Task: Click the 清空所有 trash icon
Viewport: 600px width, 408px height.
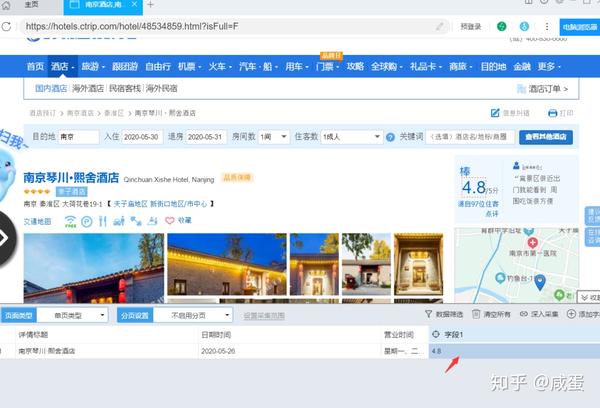Action: pyautogui.click(x=476, y=314)
